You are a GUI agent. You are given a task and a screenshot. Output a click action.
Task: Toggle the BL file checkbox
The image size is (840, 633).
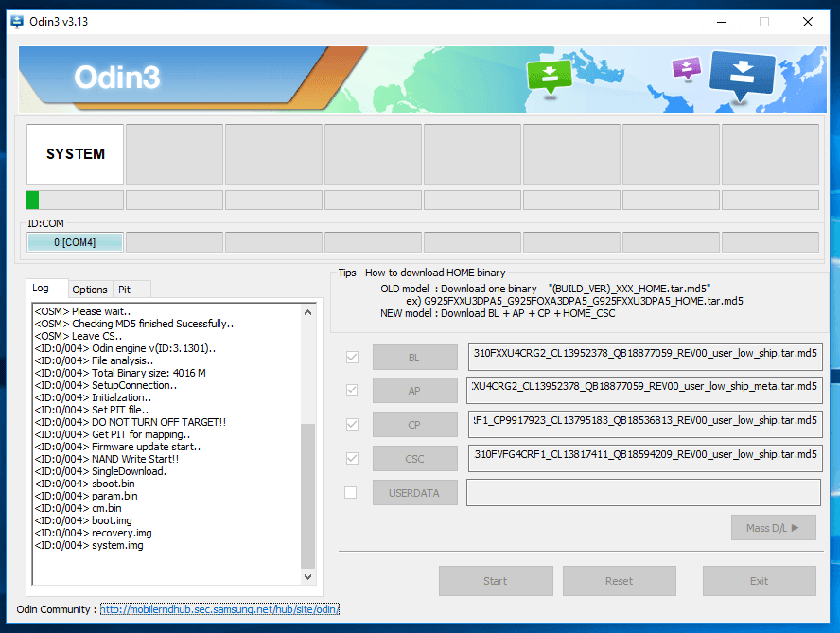(352, 357)
